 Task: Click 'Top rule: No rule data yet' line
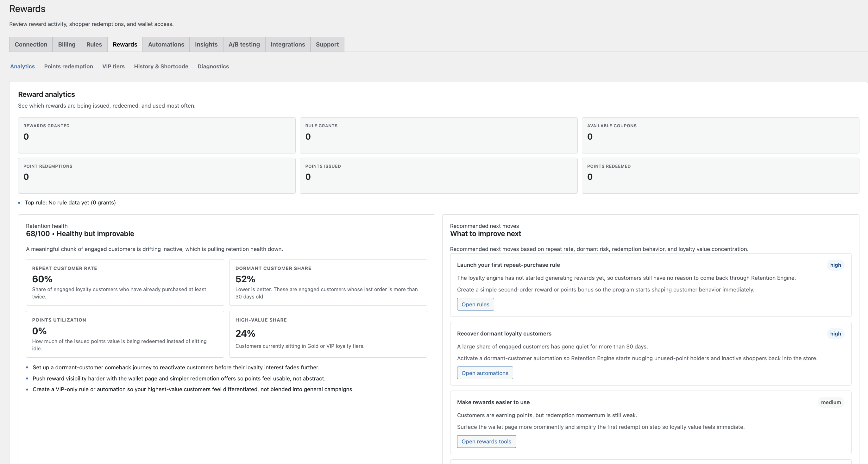coord(70,203)
